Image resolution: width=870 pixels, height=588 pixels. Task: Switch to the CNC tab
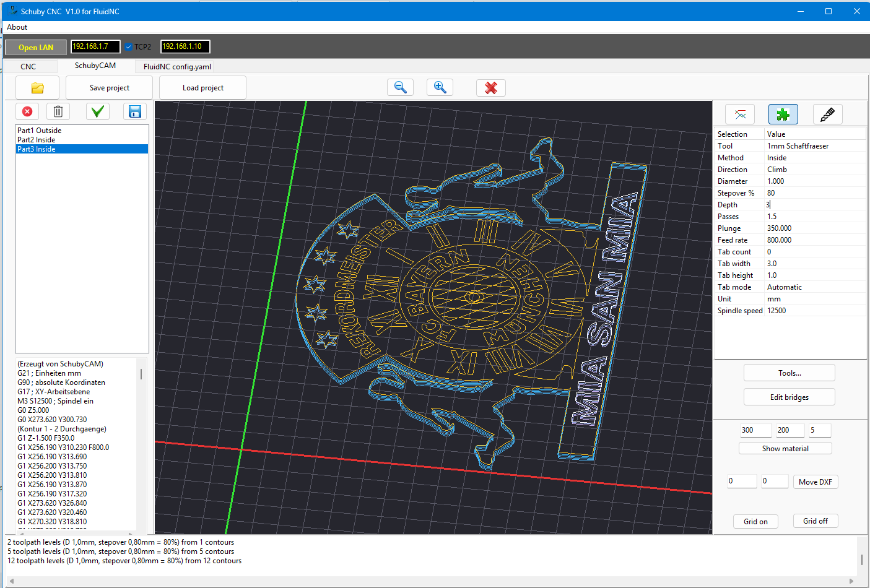click(28, 66)
